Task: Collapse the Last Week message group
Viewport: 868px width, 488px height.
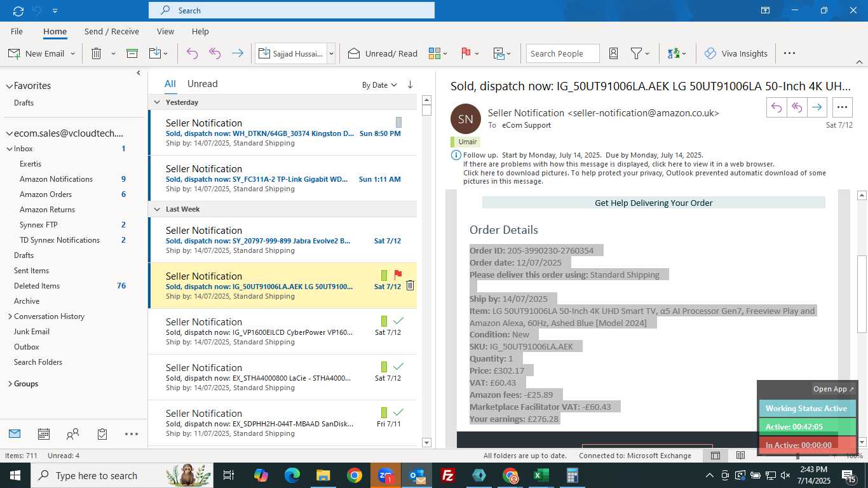Action: coord(158,209)
